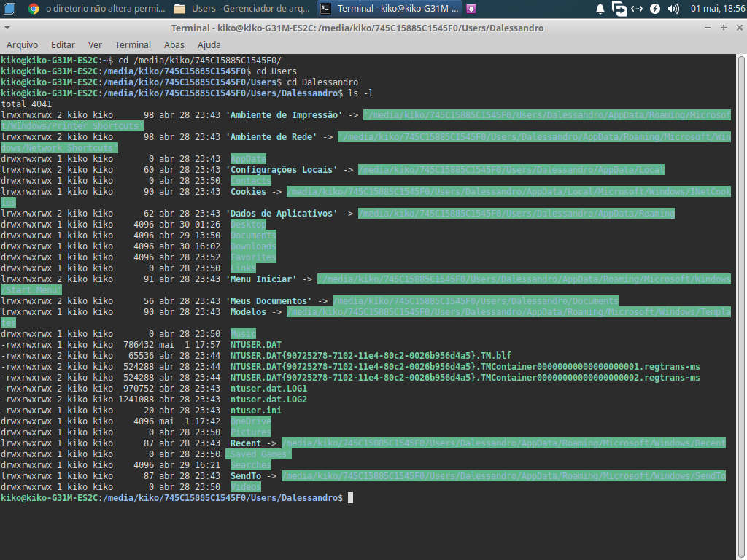Screen dimensions: 747x560
Task: Click the TMContainer...0002.regtrans-ms file name
Action: click(465, 378)
